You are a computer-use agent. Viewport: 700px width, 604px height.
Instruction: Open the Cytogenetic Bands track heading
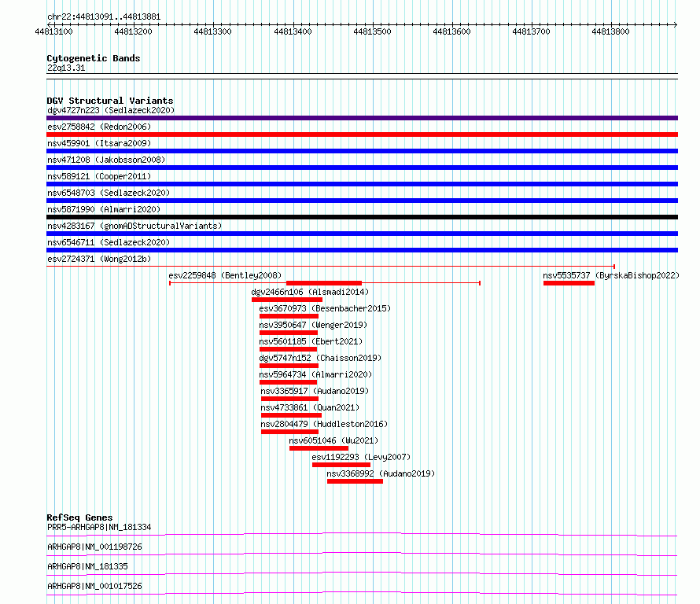pos(94,58)
